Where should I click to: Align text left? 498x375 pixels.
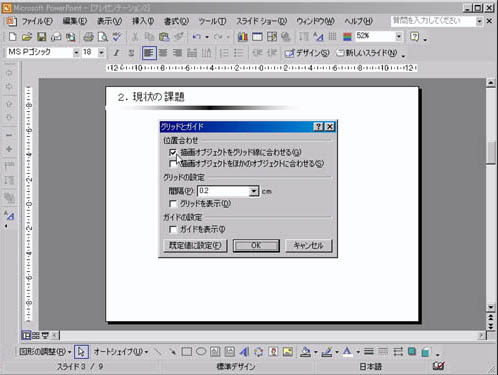pyautogui.click(x=149, y=53)
